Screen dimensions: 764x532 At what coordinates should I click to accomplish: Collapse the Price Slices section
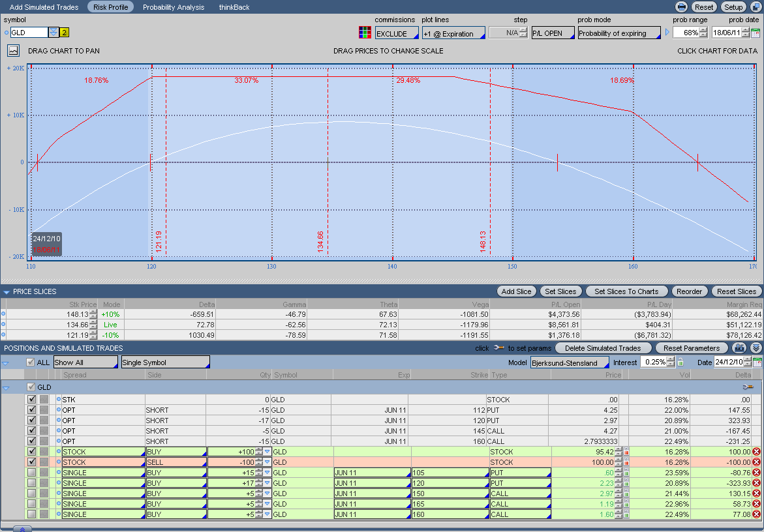point(7,292)
